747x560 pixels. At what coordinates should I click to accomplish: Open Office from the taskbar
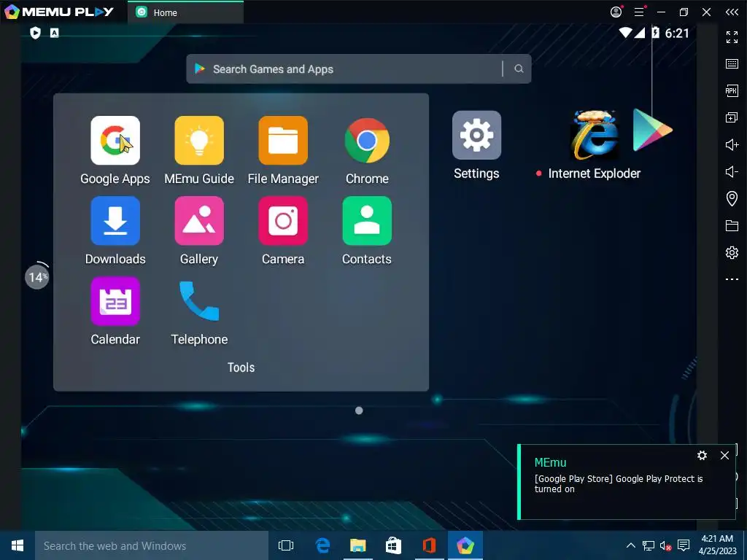[x=429, y=545]
